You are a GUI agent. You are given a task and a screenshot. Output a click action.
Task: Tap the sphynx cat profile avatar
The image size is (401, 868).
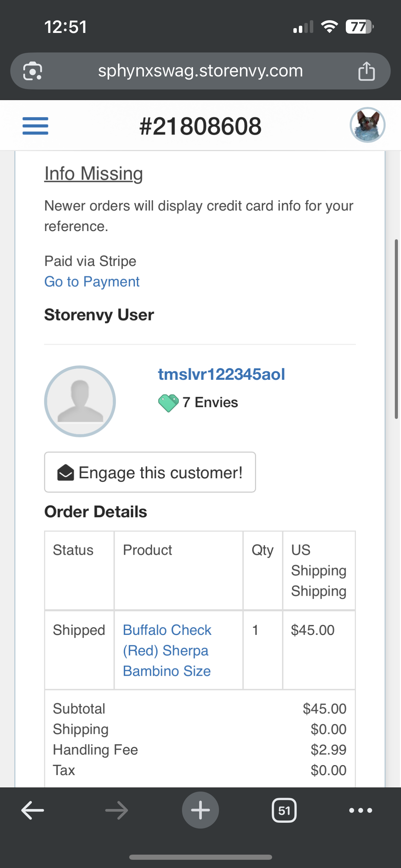pyautogui.click(x=367, y=125)
